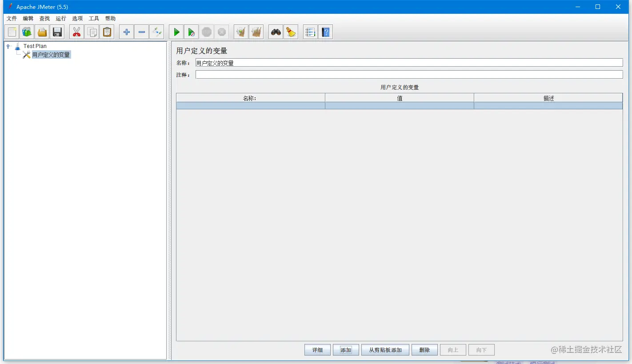Image resolution: width=632 pixels, height=364 pixels.
Task: Click the greyed Shutdown icon
Action: click(x=222, y=32)
